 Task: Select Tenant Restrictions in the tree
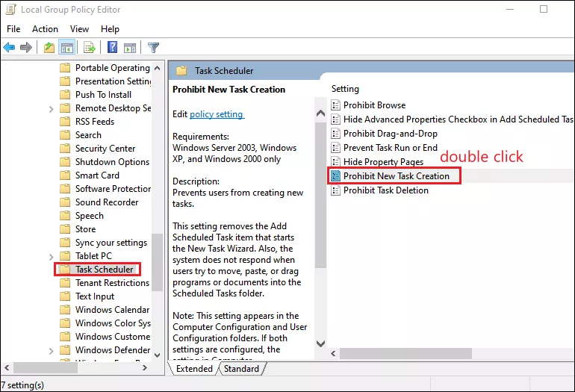click(x=112, y=283)
